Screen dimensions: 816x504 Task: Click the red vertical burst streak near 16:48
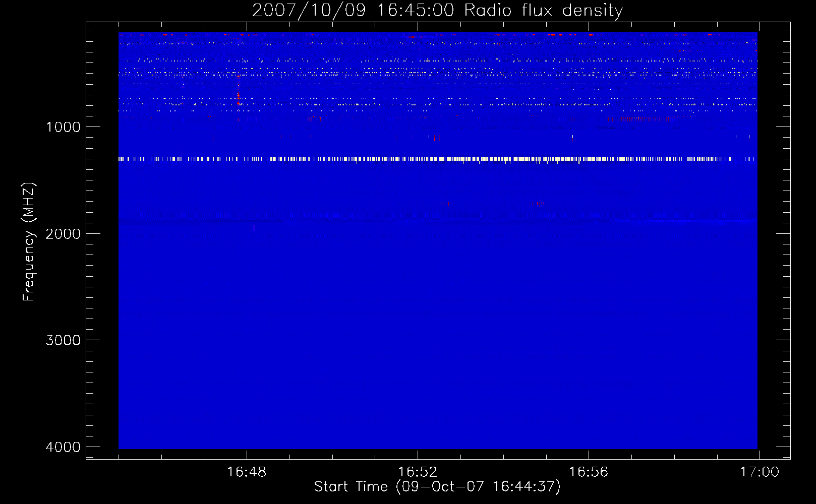[238, 91]
